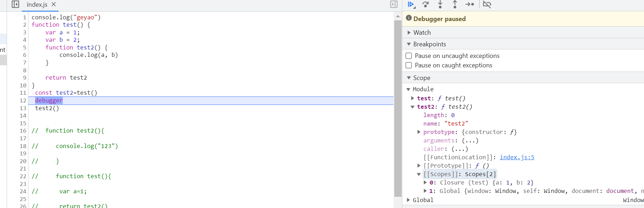
Task: Expand the [[Prototype]] property
Action: (419, 166)
